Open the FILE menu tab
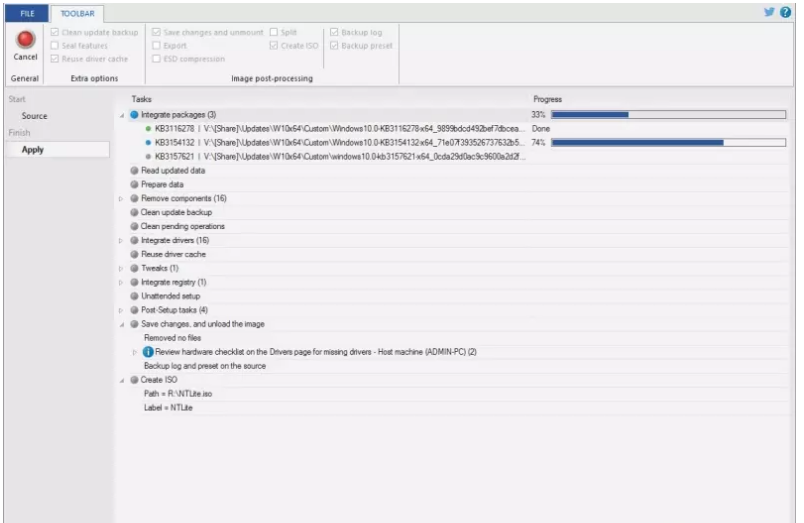Screen dimensions: 804x523 [27, 13]
